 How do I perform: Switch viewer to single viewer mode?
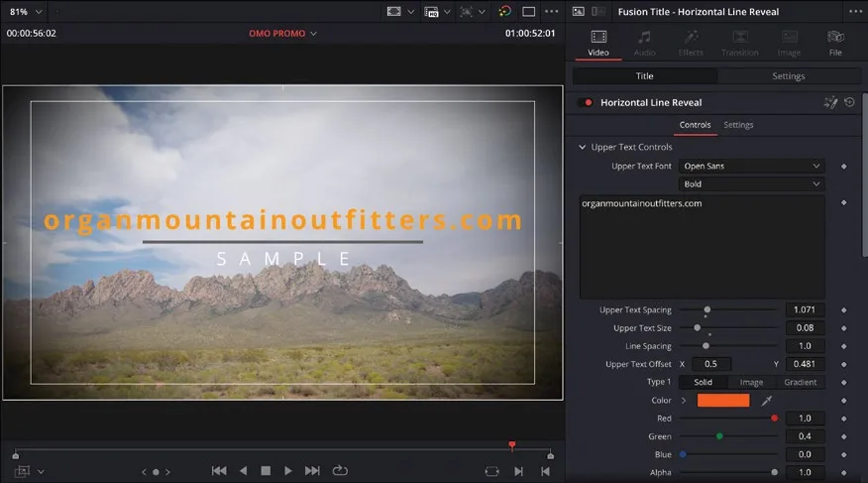tap(529, 12)
